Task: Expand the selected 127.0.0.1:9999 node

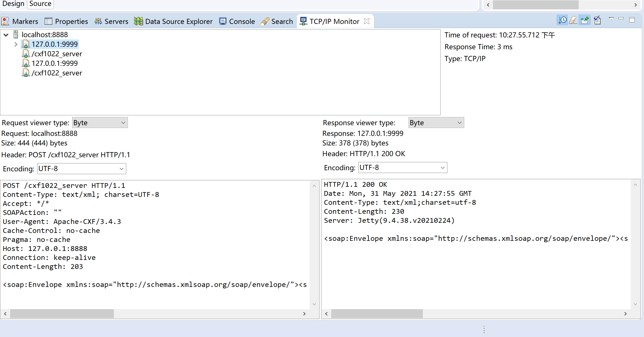Action: pyautogui.click(x=16, y=44)
